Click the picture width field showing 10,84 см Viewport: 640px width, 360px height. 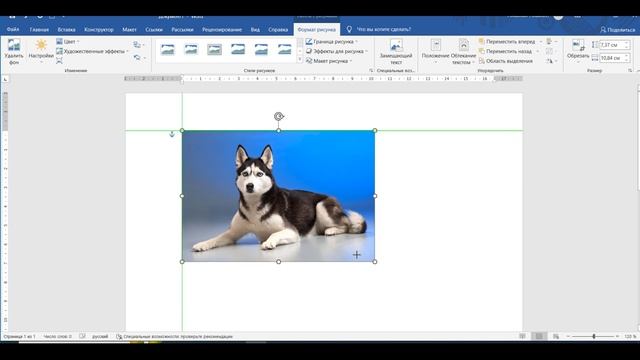point(611,58)
